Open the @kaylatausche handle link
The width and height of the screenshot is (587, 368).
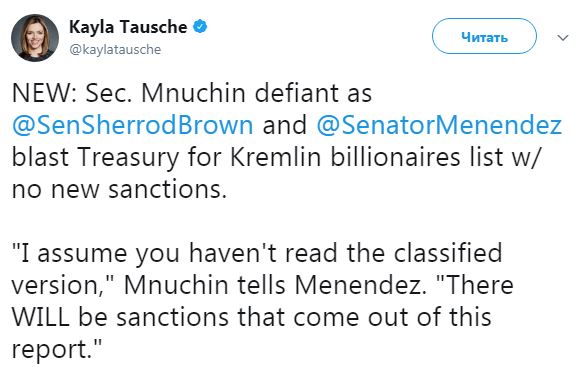115,49
